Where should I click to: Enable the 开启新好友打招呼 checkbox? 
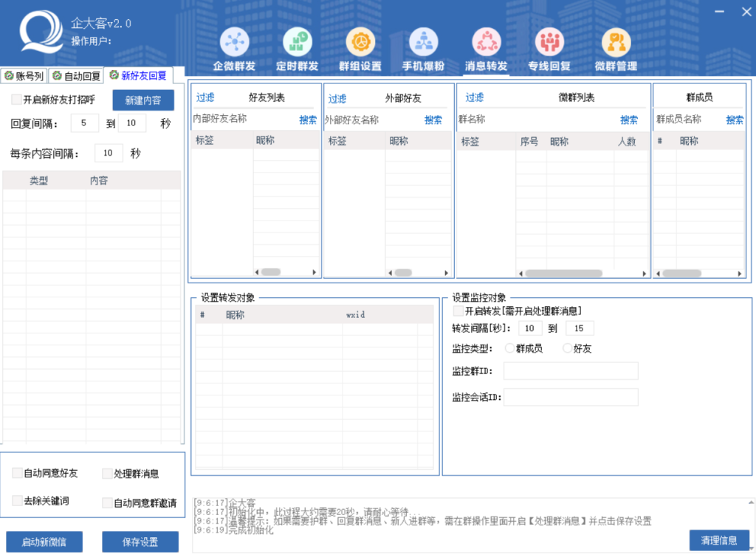click(x=17, y=99)
